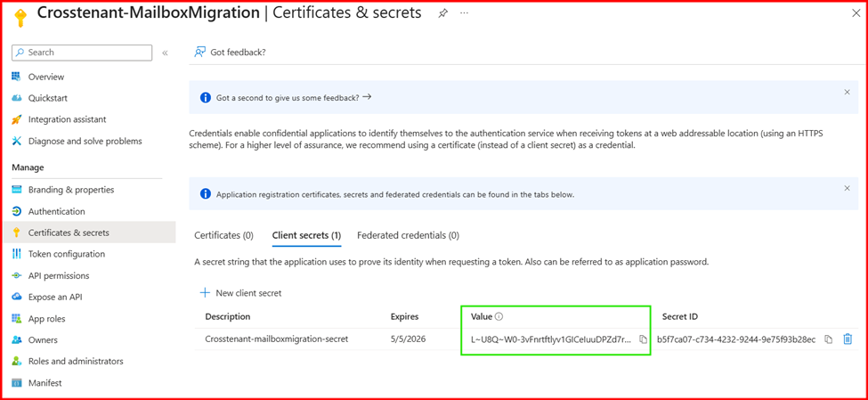
Task: Go to API permissions page
Action: [x=59, y=276]
